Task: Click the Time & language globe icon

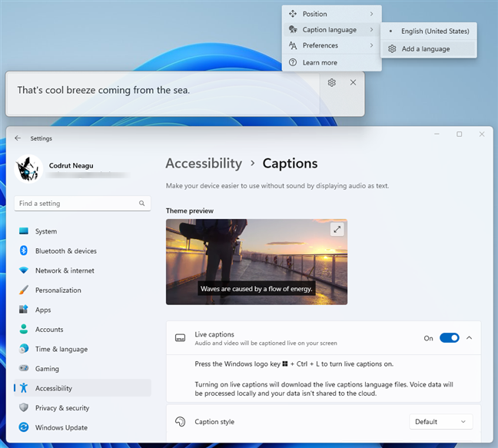Action: point(24,349)
